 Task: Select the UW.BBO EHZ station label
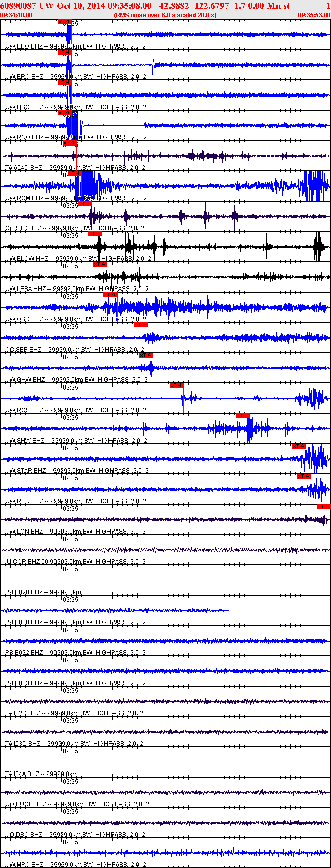(76, 46)
